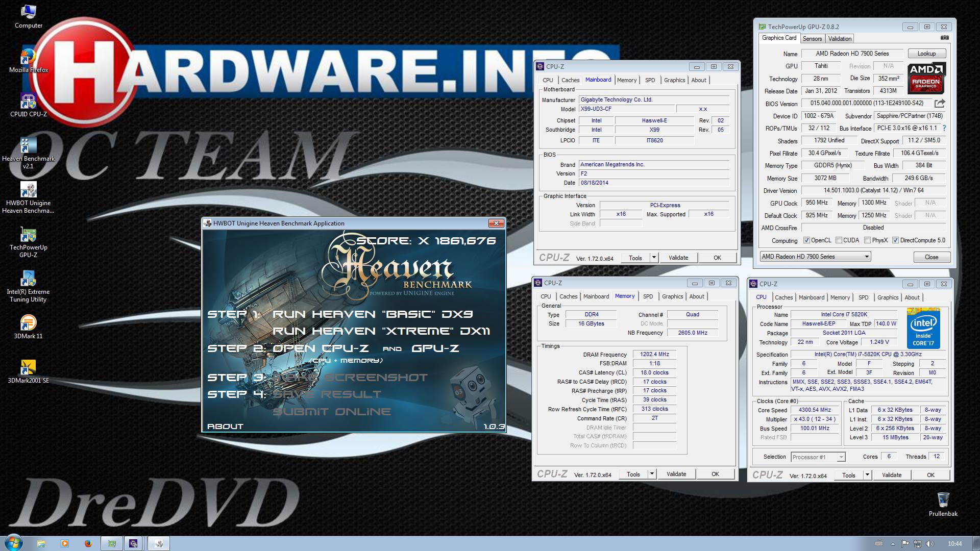Expand the Tools arrow in the CPU-Z Memory window
Screen dimensions: 980x551
pyautogui.click(x=652, y=474)
